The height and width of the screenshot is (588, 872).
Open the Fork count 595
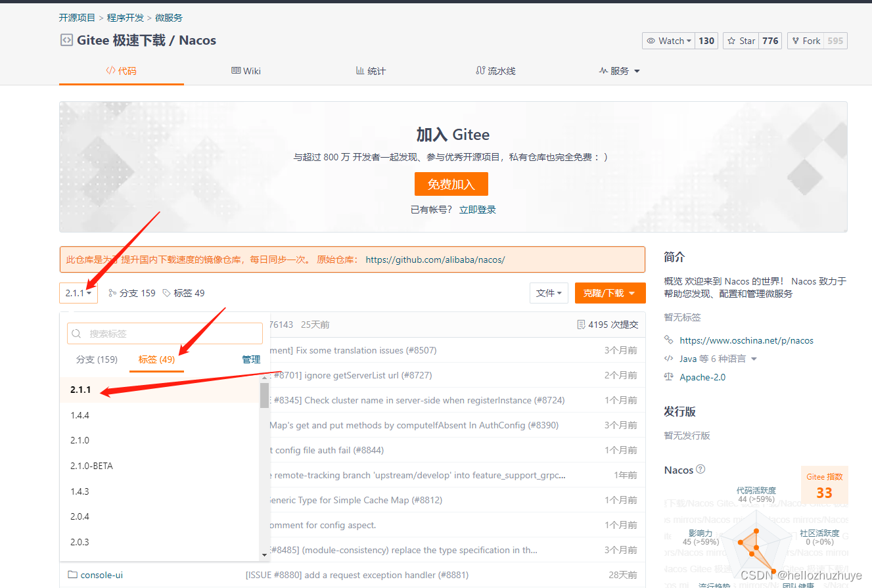tap(835, 41)
